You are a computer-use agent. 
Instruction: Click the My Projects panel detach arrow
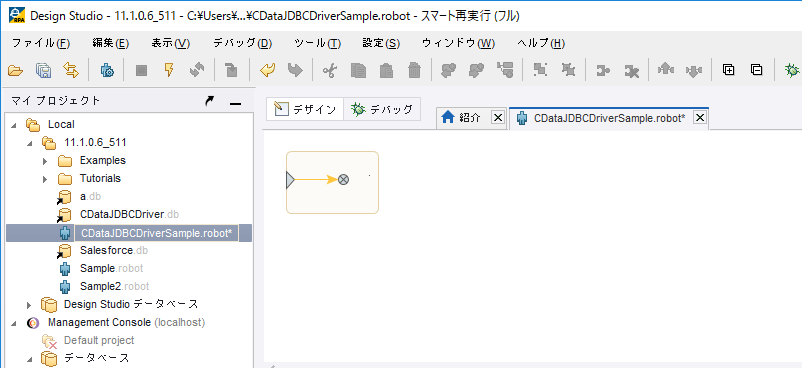(x=209, y=101)
